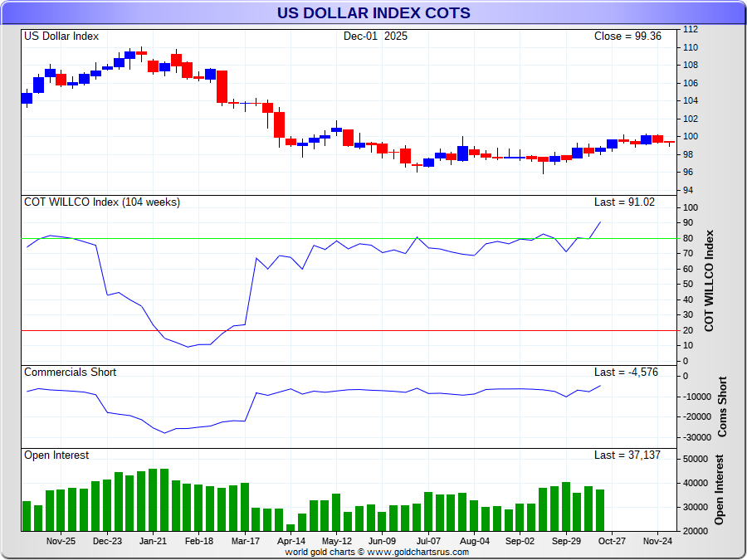The image size is (747, 560).
Task: Click the Close = 99.36 readout
Action: [x=627, y=37]
